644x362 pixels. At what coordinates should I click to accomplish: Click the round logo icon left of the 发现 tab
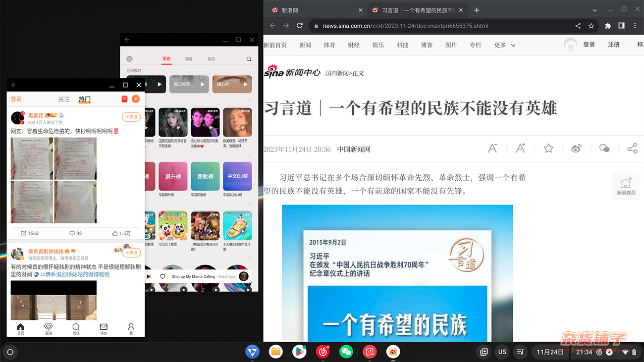pos(129,59)
